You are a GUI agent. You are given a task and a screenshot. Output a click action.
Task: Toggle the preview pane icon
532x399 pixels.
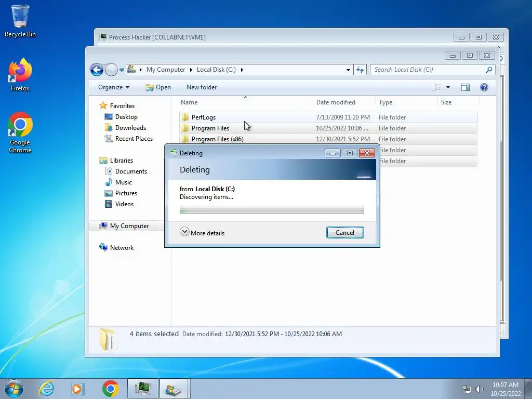[465, 87]
